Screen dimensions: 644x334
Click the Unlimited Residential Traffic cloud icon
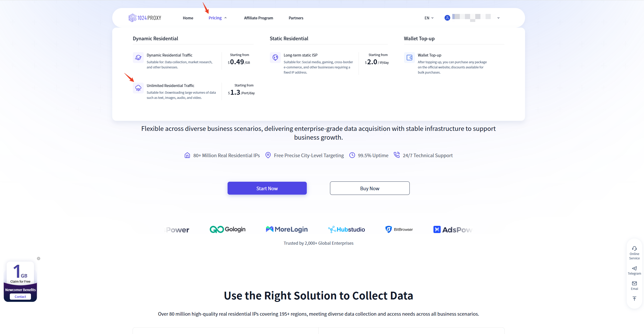coord(138,88)
